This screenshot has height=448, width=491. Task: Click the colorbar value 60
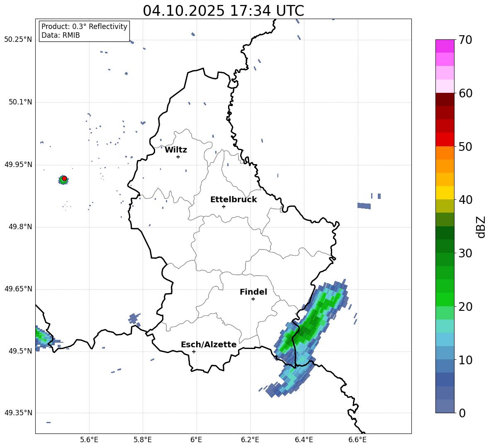tap(466, 93)
